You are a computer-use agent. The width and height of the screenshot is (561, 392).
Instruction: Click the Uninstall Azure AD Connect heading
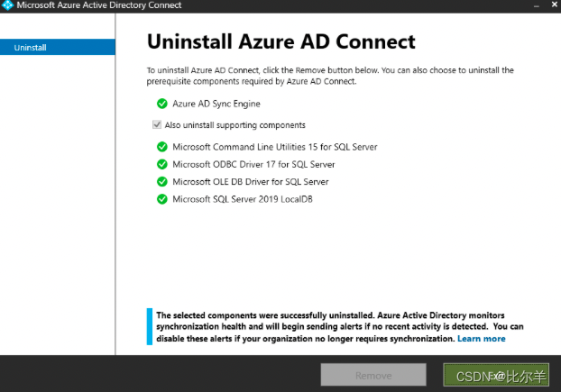(281, 41)
